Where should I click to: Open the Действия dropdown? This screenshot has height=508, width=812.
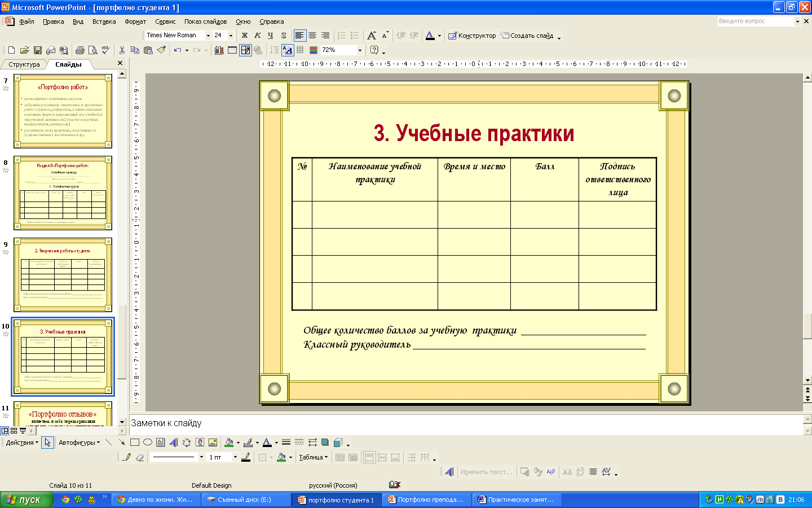click(22, 443)
